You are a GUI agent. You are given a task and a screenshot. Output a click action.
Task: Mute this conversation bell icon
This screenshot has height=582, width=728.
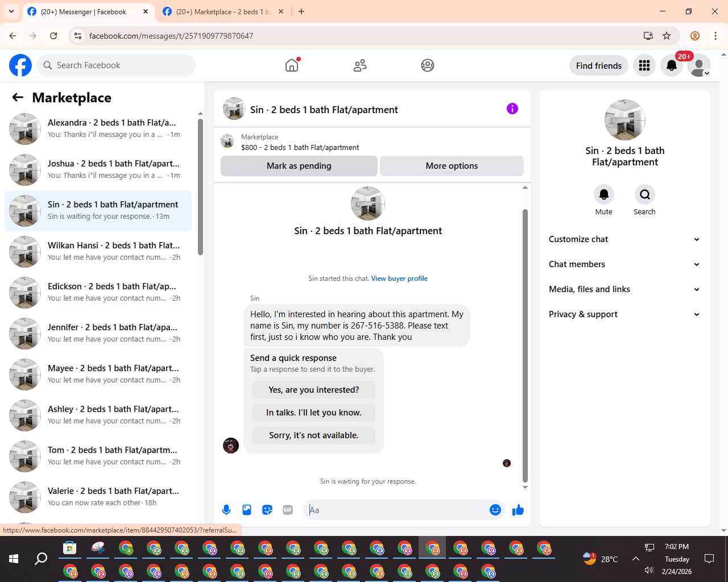click(604, 194)
